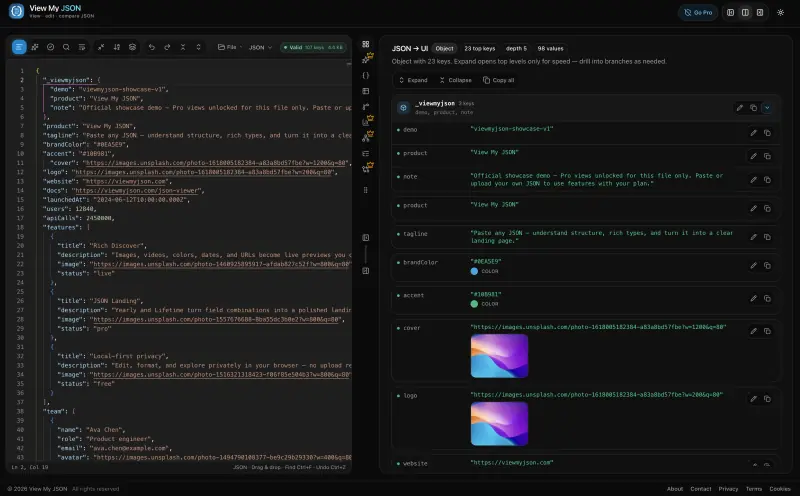This screenshot has width=800, height=496.
Task: Edit the note value
Action: [754, 180]
